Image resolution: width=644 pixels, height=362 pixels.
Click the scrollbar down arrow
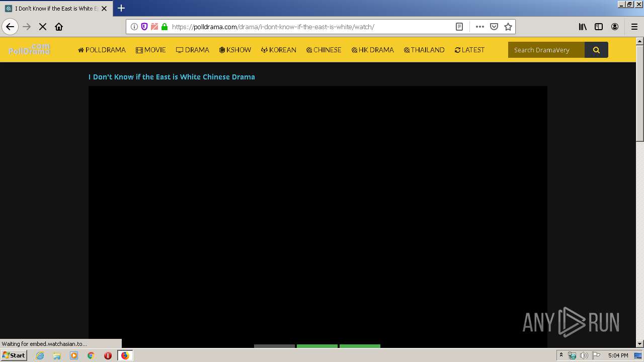(x=640, y=343)
